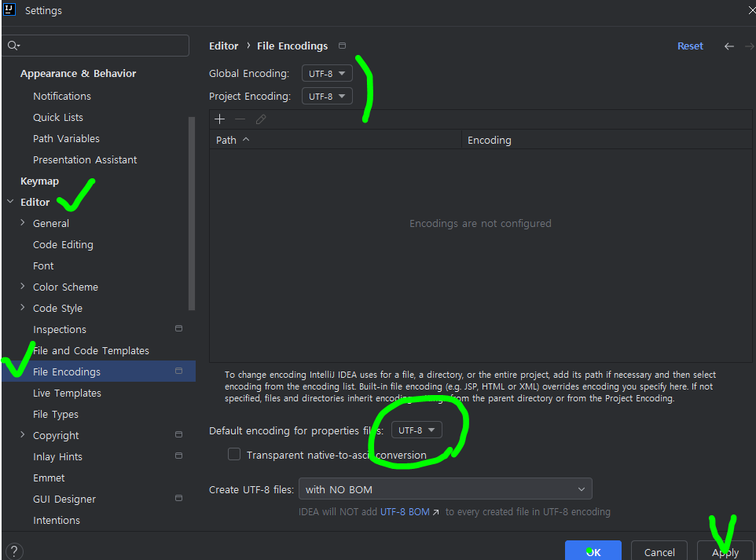This screenshot has height=560, width=756.
Task: Click the OK button
Action: point(593,552)
